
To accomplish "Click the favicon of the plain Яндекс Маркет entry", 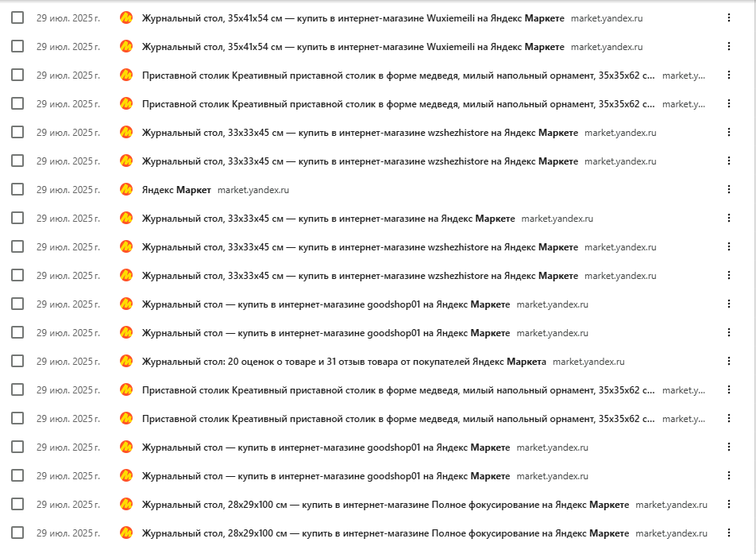I will [126, 190].
